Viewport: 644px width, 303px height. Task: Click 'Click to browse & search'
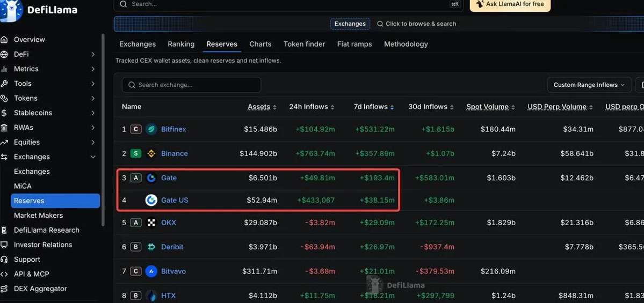[416, 24]
